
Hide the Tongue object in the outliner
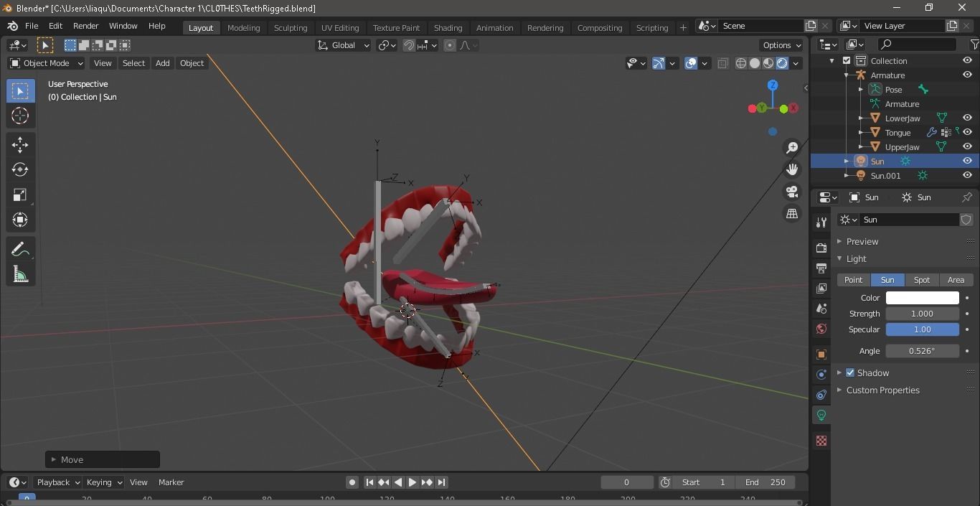tap(967, 132)
